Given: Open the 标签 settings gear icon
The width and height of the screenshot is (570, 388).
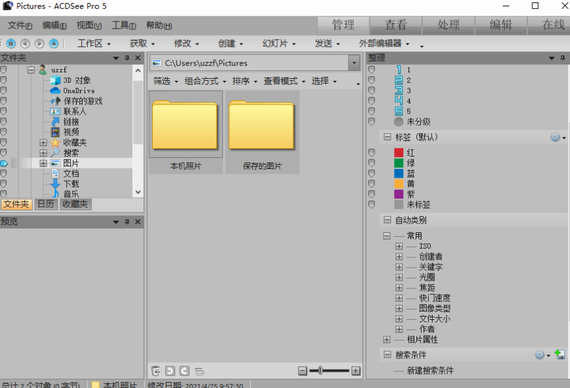Looking at the screenshot, I should [x=555, y=137].
